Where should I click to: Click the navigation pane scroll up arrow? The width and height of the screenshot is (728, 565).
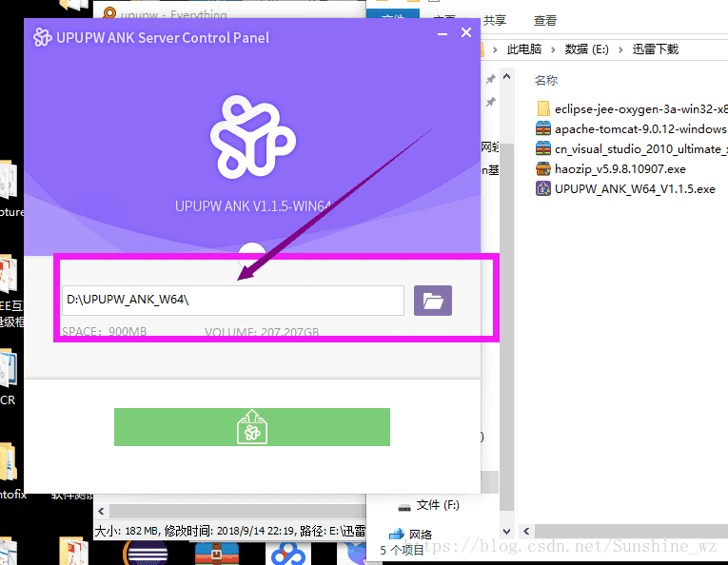[x=507, y=76]
